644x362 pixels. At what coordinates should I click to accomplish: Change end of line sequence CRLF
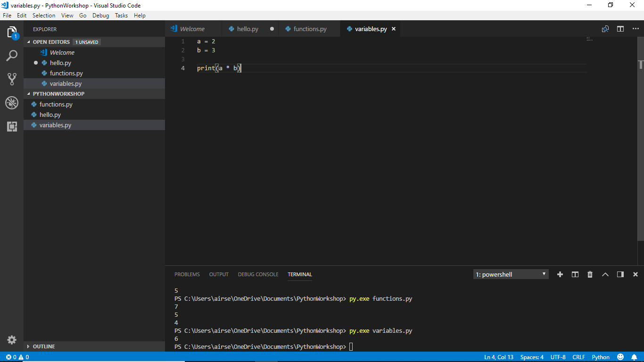click(x=578, y=357)
